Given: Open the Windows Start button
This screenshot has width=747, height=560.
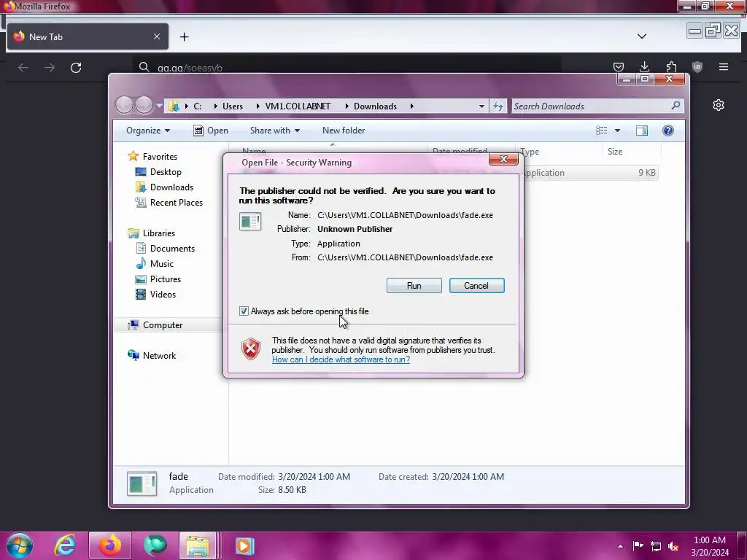Looking at the screenshot, I should 19,545.
